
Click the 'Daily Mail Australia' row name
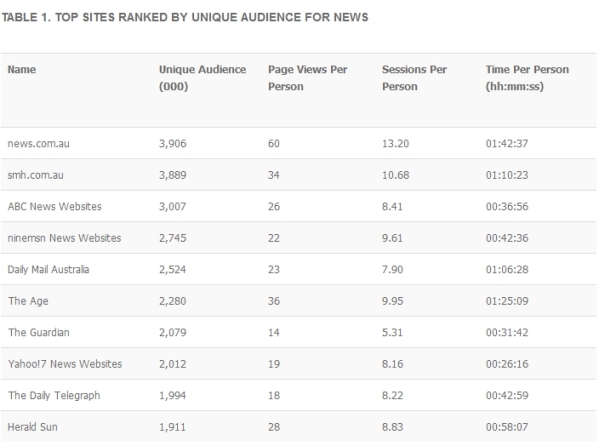click(48, 270)
